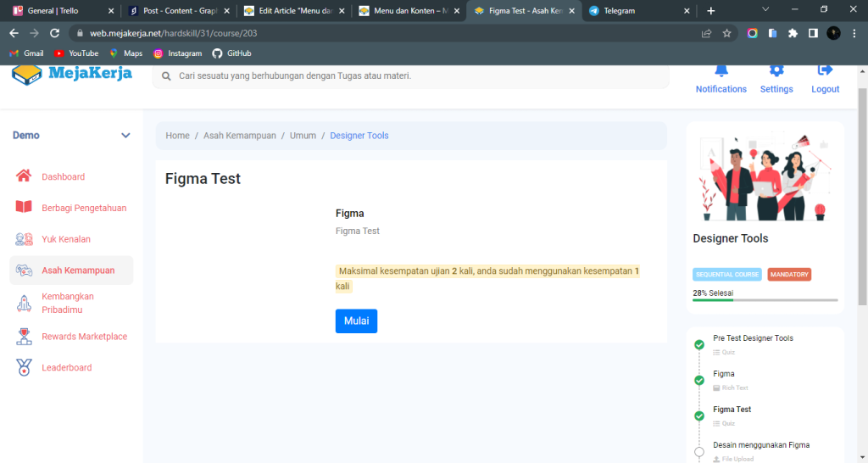Click the Leaderboard medal icon
The image size is (868, 463).
coord(24,367)
